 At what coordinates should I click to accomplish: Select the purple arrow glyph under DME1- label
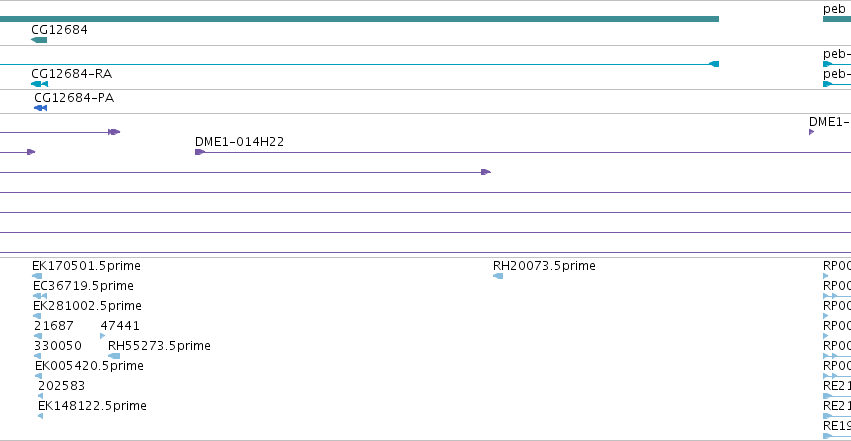[x=811, y=132]
